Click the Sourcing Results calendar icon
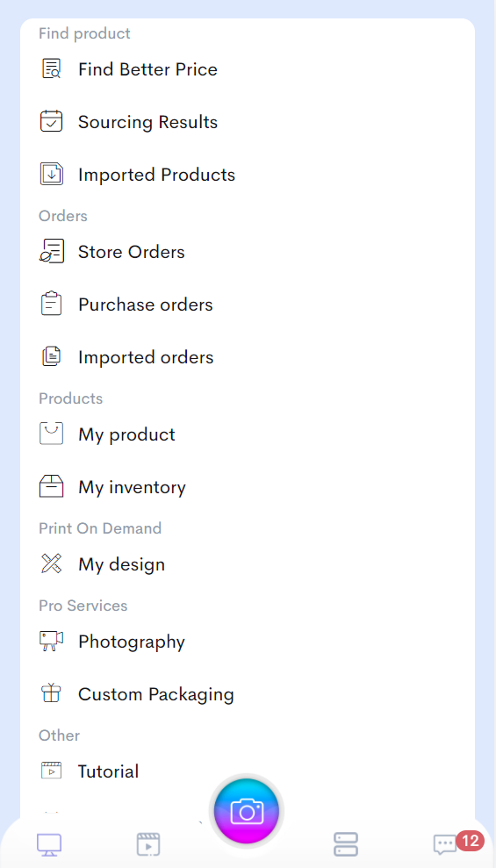Screen dimensions: 496x868 [52, 121]
